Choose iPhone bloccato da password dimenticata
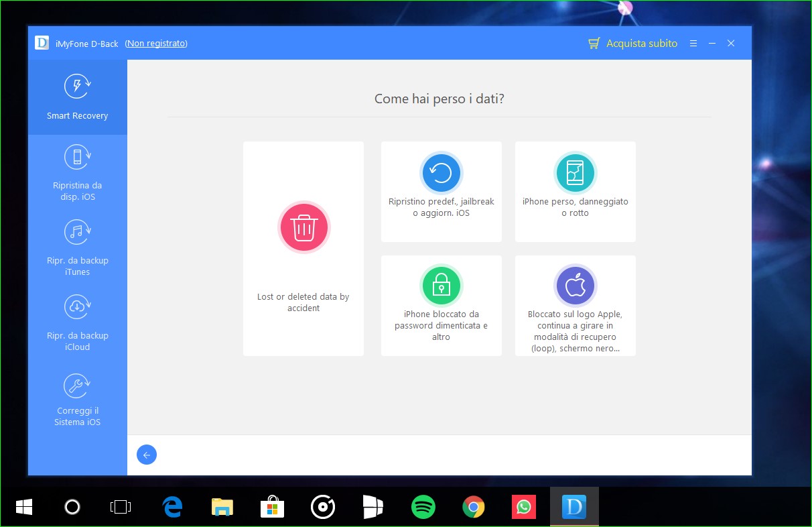This screenshot has height=527, width=812. pos(442,306)
